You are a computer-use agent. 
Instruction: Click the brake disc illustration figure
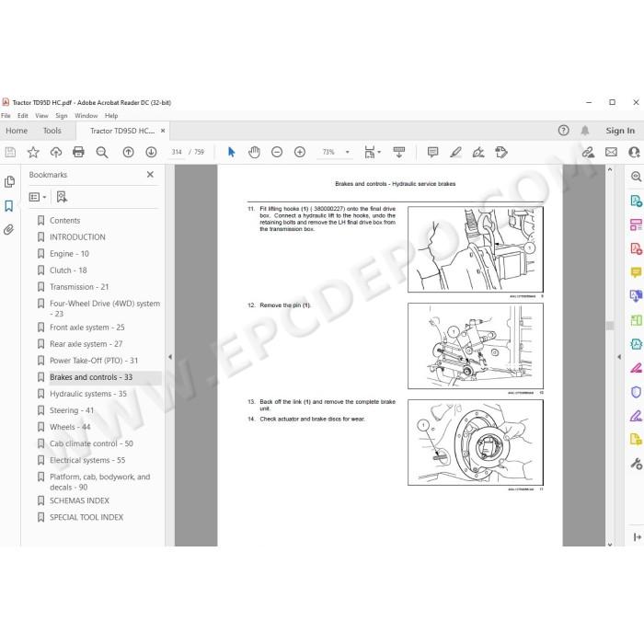pos(476,443)
